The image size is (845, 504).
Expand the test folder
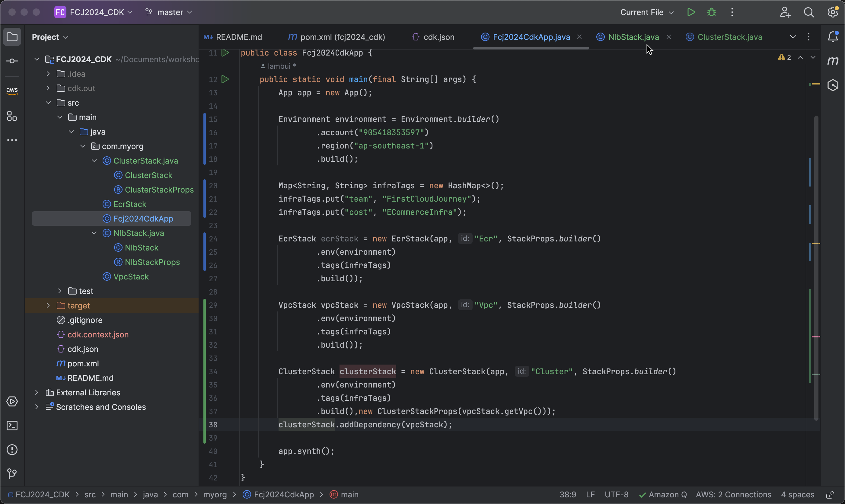[60, 291]
